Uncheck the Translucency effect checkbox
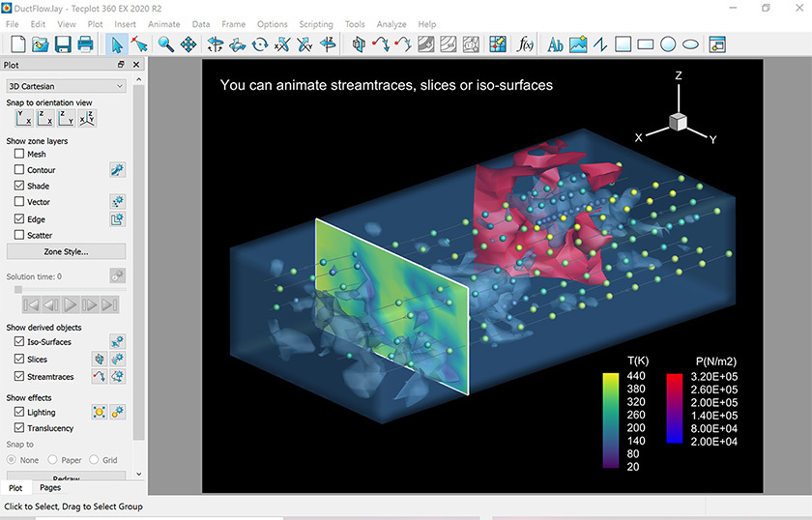 (x=19, y=428)
